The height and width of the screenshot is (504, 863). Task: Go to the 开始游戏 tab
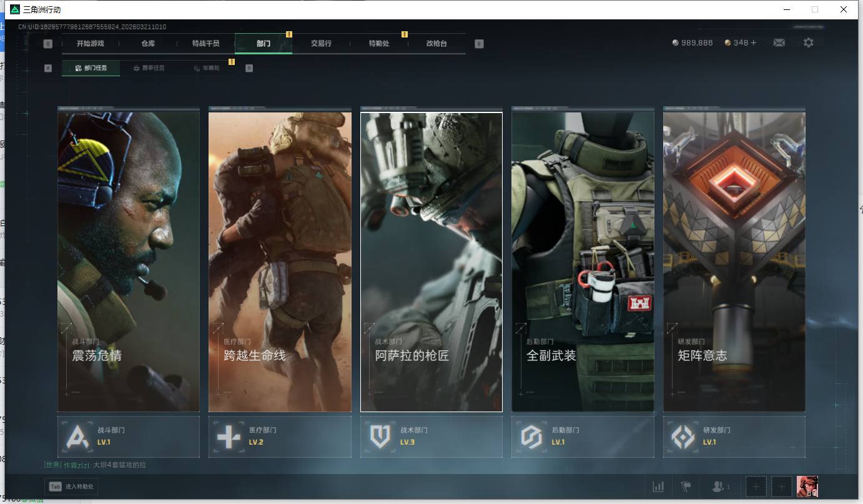pyautogui.click(x=91, y=44)
